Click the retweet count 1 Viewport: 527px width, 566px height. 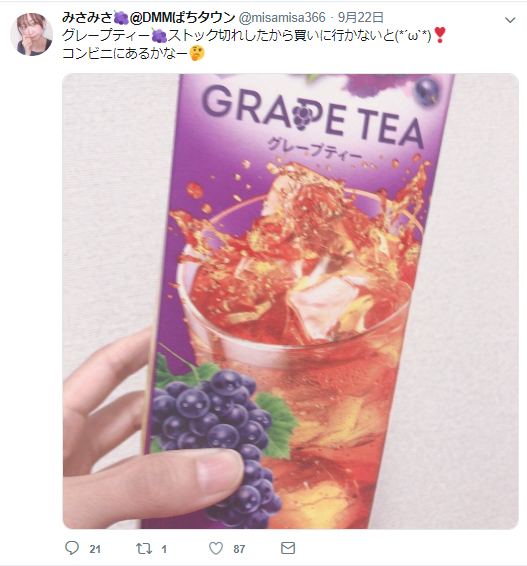[164, 549]
